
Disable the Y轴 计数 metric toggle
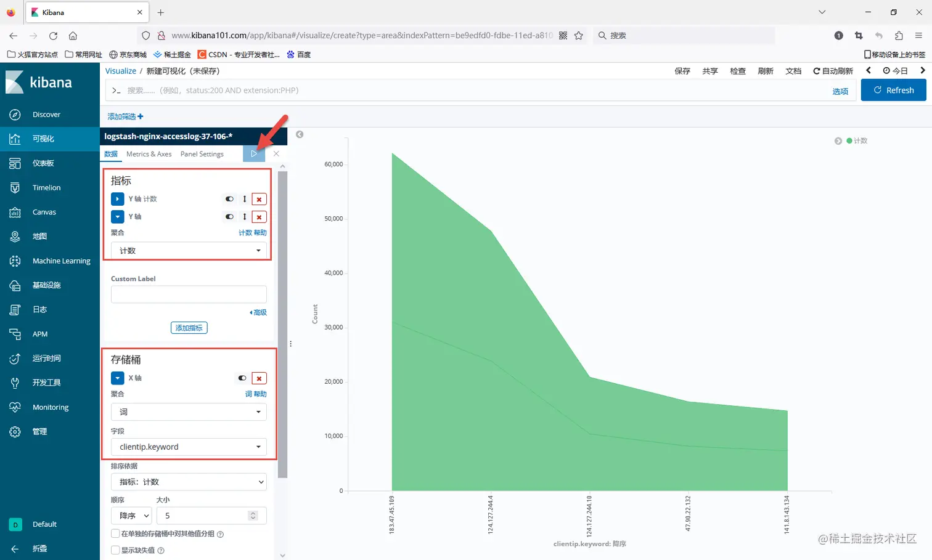229,199
